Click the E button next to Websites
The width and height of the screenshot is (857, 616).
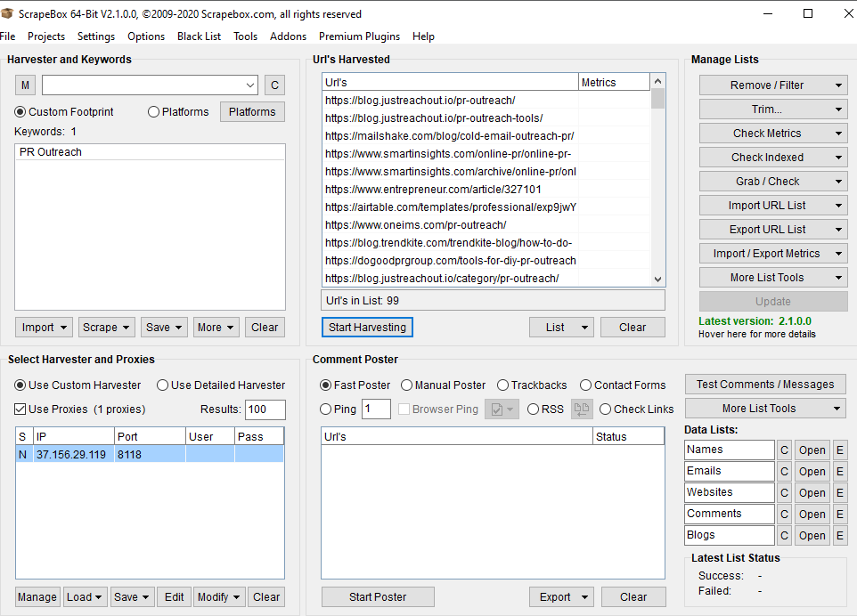[x=840, y=492]
